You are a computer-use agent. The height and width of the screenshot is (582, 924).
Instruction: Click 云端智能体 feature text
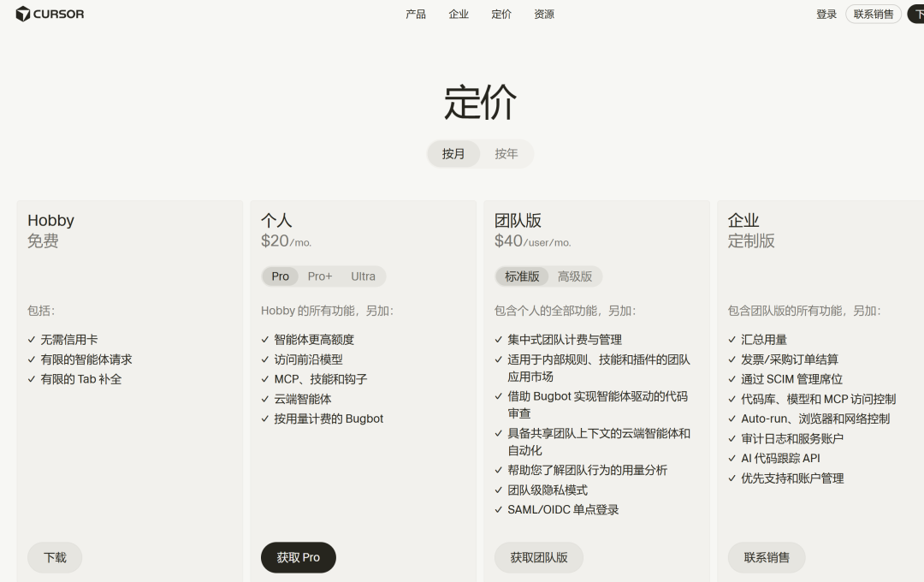pos(303,399)
